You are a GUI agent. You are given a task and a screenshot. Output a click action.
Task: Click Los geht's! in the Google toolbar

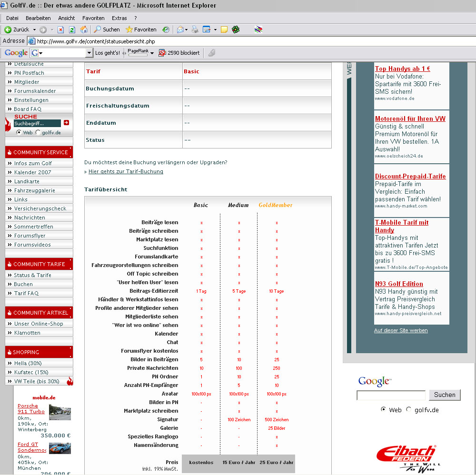(x=108, y=53)
